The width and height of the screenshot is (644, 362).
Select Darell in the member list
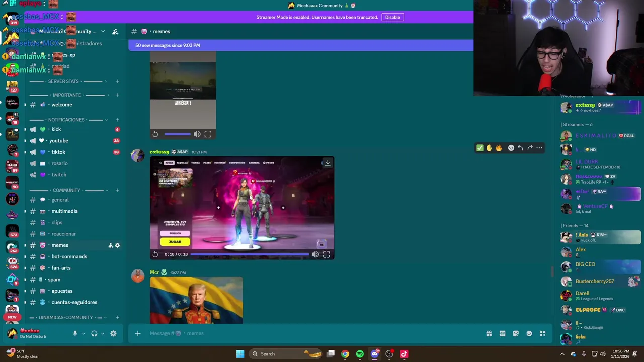601,296
